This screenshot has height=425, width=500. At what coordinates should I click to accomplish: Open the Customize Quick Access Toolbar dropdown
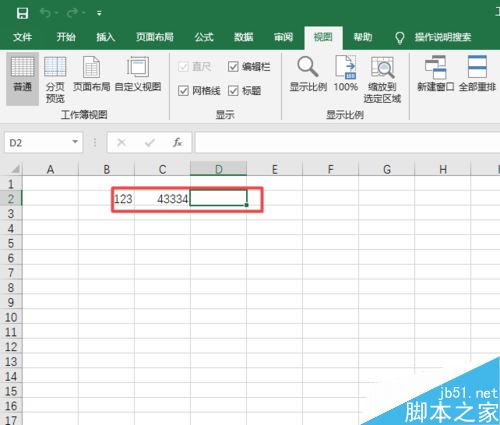pos(99,13)
